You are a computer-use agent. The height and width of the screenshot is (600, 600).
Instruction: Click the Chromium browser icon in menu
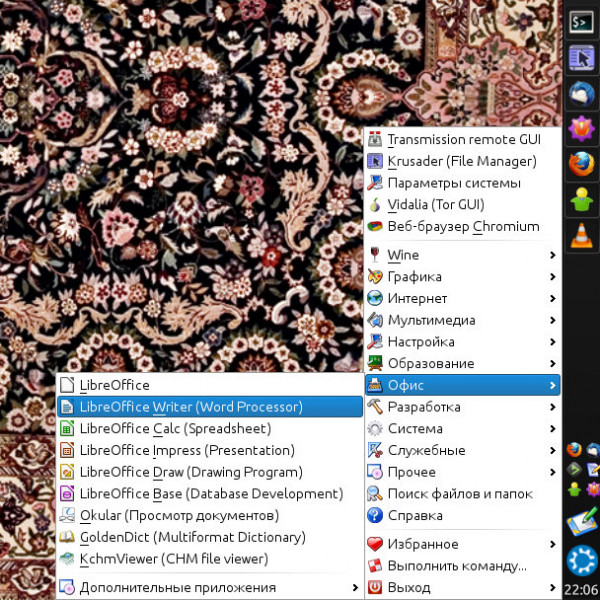click(375, 227)
